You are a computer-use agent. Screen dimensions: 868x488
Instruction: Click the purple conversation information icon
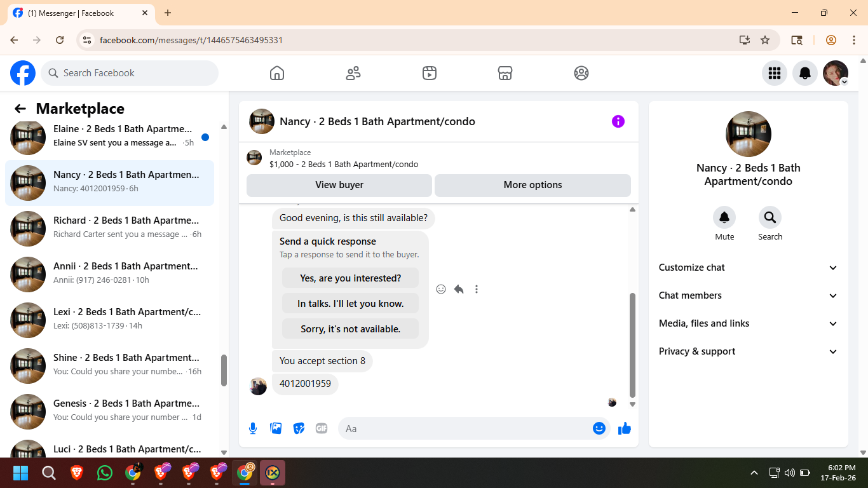(618, 121)
